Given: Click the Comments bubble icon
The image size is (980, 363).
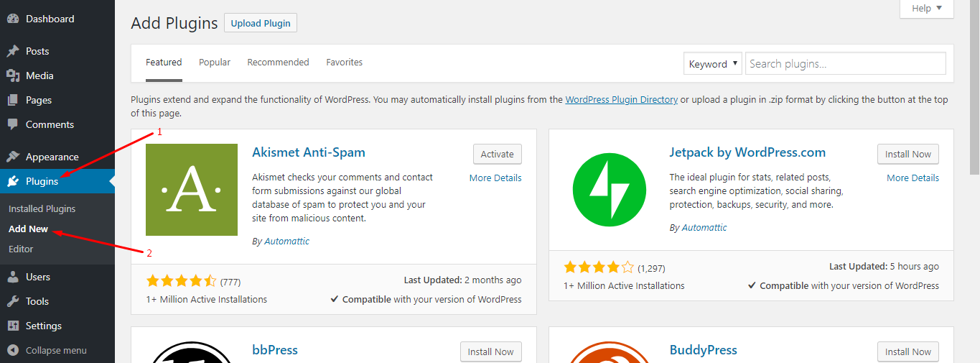Looking at the screenshot, I should [13, 124].
